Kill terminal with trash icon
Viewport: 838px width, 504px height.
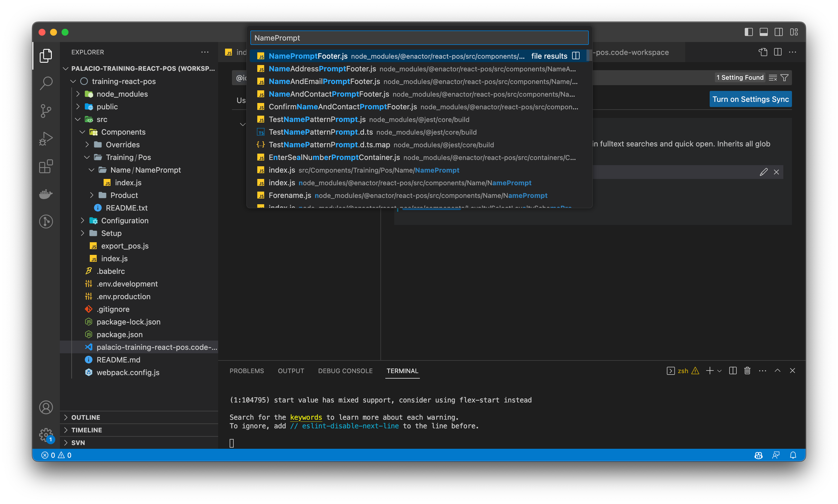click(747, 371)
